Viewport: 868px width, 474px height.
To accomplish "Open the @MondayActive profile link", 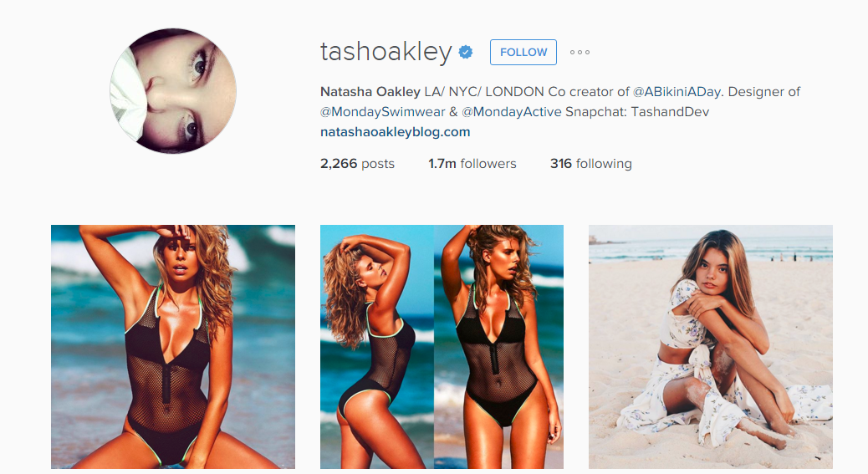I will (512, 112).
